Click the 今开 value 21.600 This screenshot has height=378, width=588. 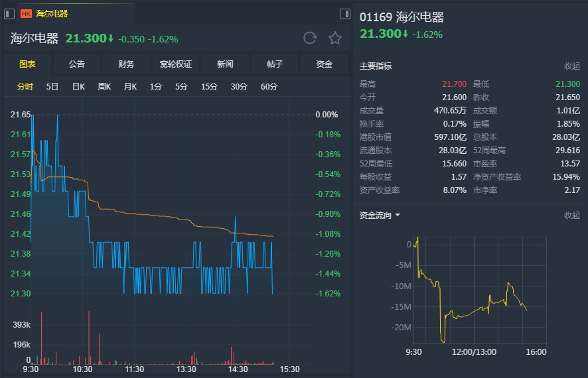[x=454, y=97]
